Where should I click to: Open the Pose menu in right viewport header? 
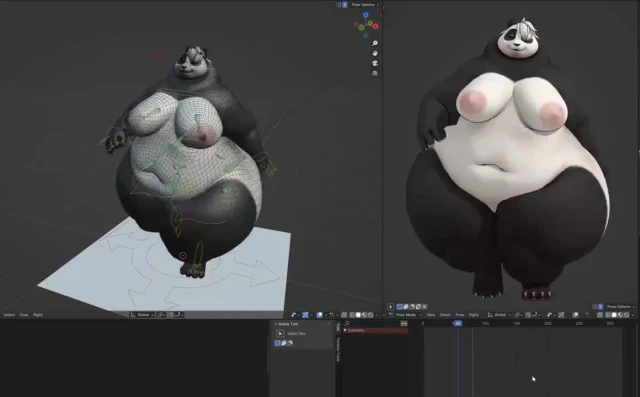pos(460,315)
